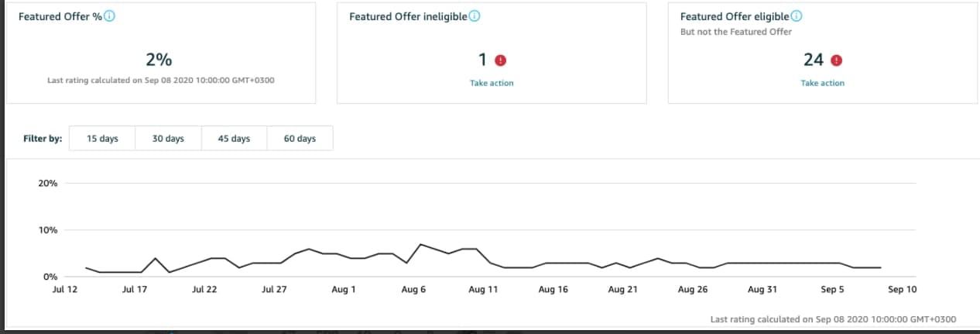This screenshot has height=334, width=980.
Task: Click red alert icon next to count 1
Action: (501, 60)
